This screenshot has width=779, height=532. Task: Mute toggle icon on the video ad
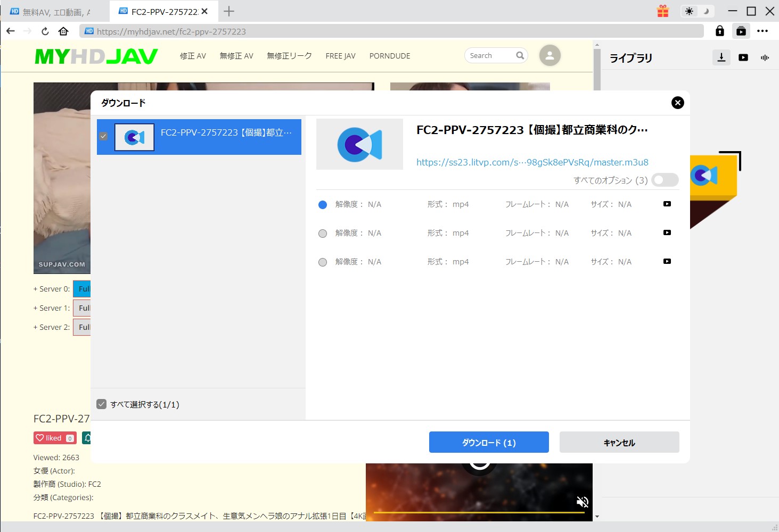coord(583,501)
